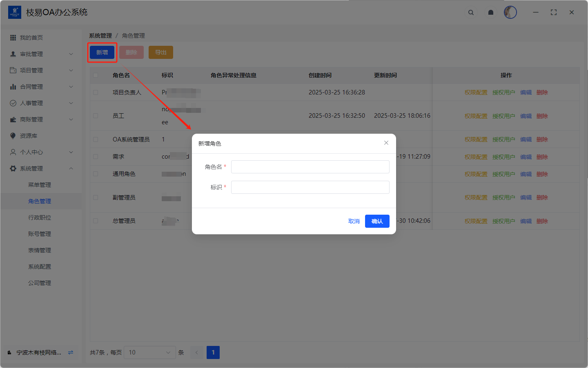Viewport: 588px width, 368px height.
Task: Click the 资源库 bulb icon
Action: click(13, 136)
